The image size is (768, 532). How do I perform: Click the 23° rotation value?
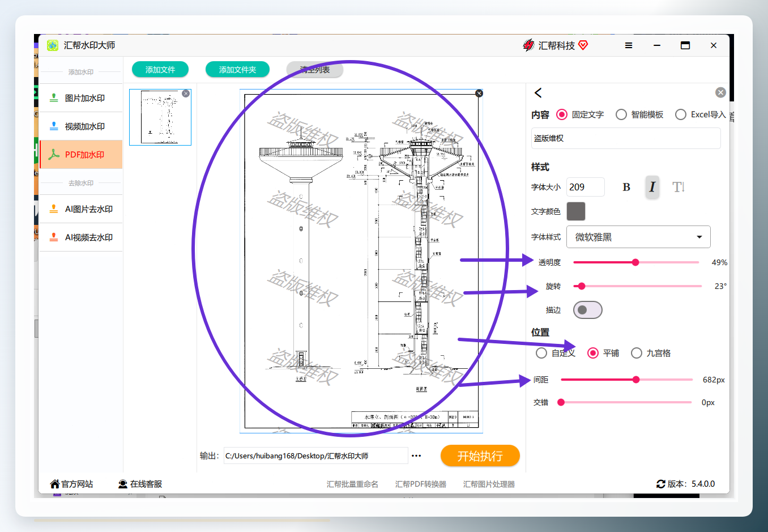pyautogui.click(x=720, y=286)
